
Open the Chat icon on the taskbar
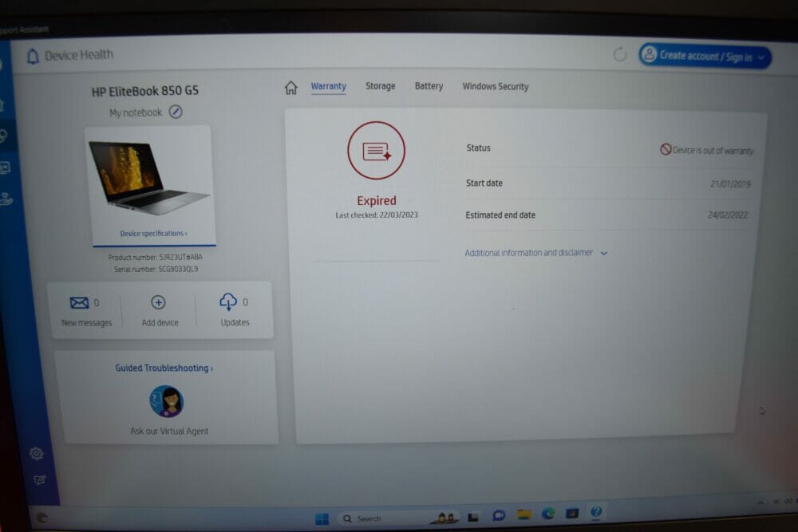499,516
